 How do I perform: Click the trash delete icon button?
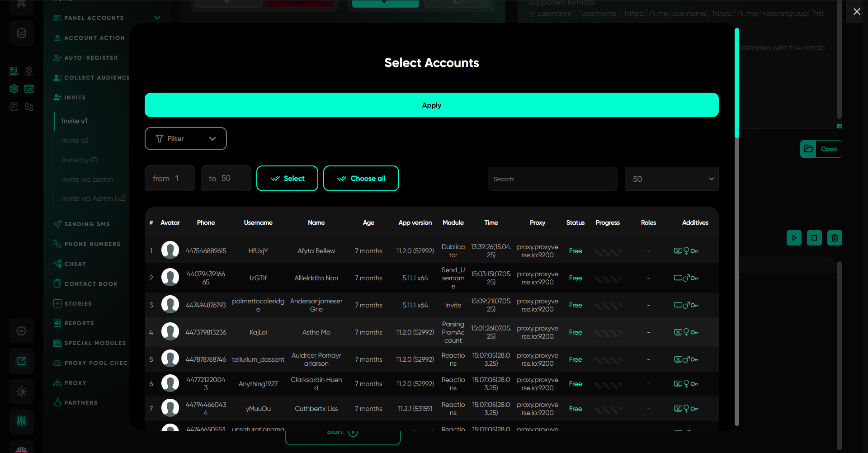(x=835, y=238)
